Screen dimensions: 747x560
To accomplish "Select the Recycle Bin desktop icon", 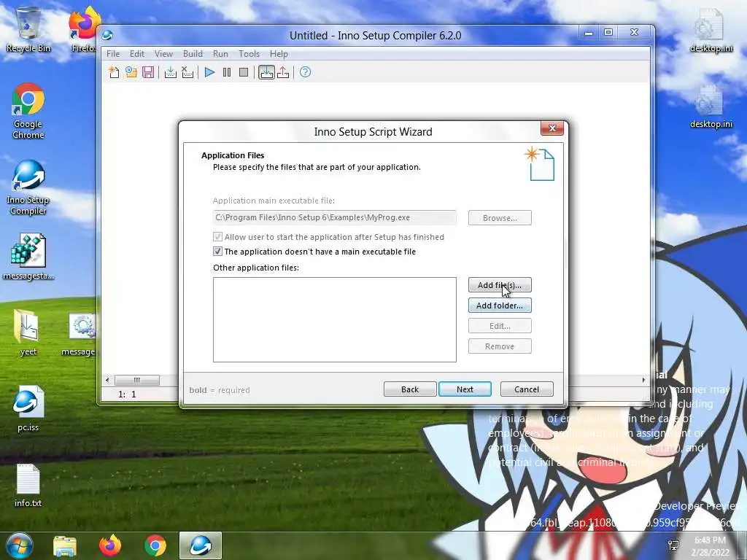I will tap(28, 29).
